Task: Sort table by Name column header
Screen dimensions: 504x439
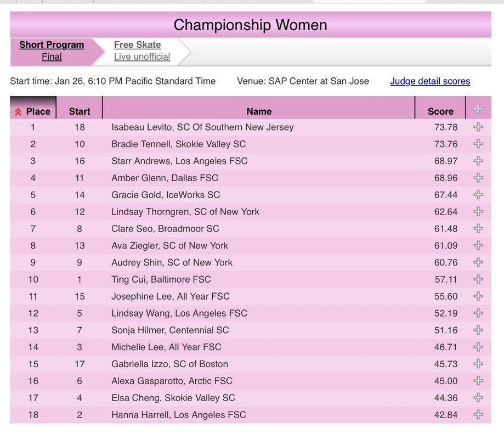Action: [259, 111]
